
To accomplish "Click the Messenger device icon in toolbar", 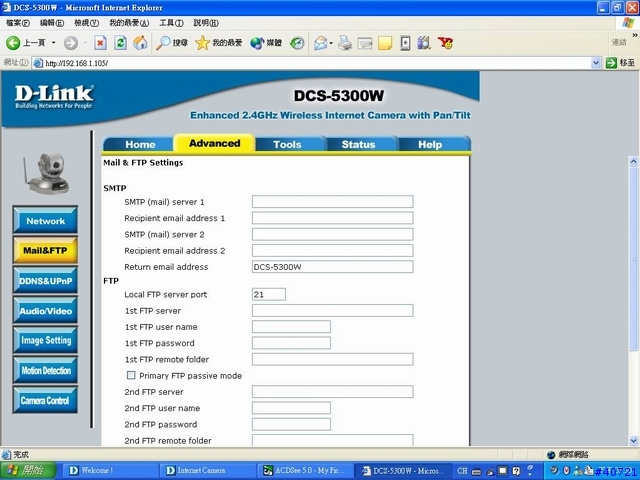I will coord(405,42).
